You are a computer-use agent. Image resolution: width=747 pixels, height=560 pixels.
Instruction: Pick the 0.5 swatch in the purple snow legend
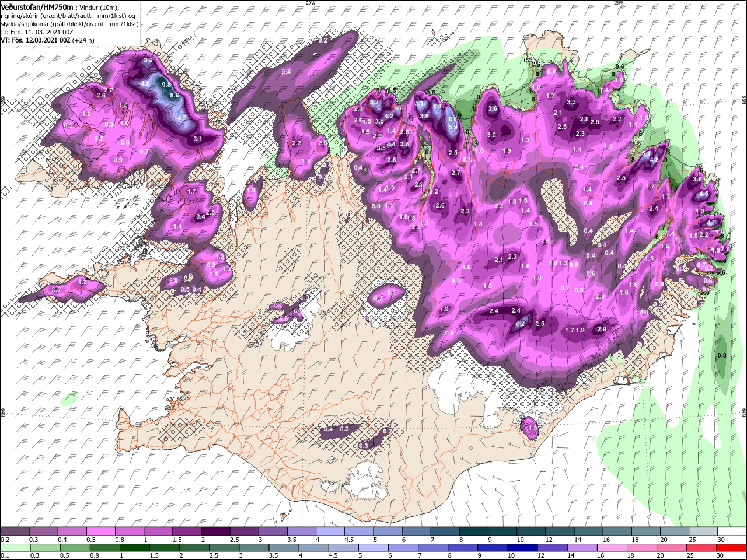click(102, 531)
